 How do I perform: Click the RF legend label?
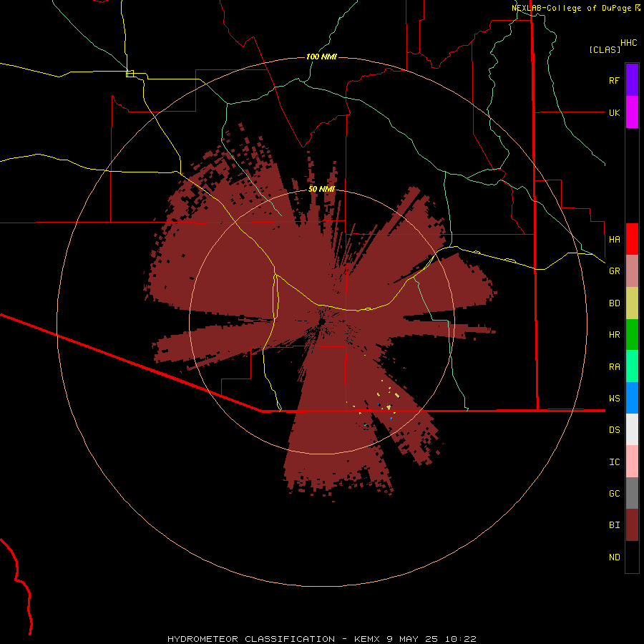tap(614, 80)
